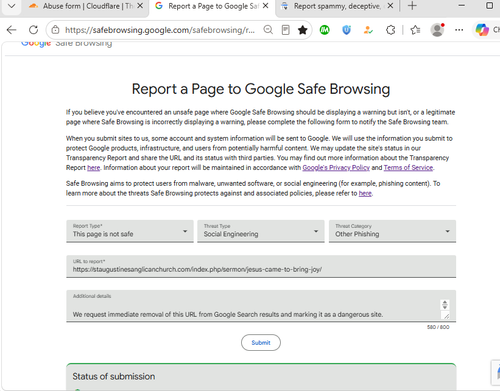Click the 580 / 800 character counter
The image size is (500, 391).
click(438, 327)
